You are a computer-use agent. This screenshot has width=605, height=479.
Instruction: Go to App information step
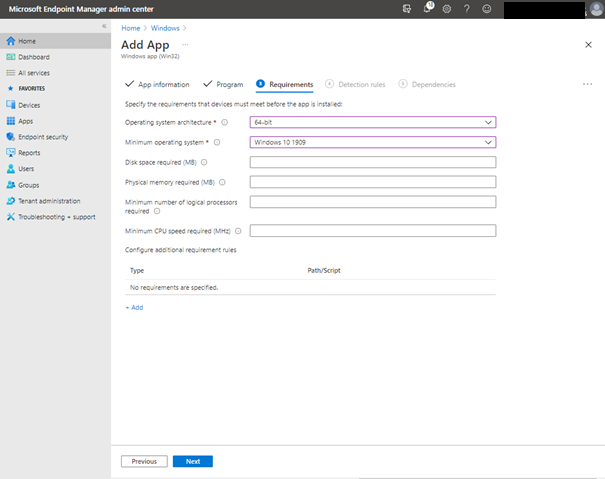tap(157, 84)
